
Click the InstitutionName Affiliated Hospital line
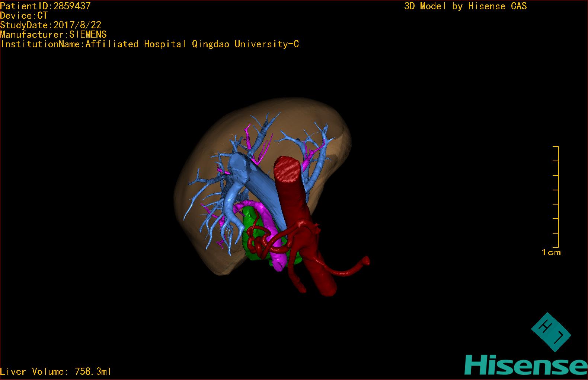tap(150, 44)
